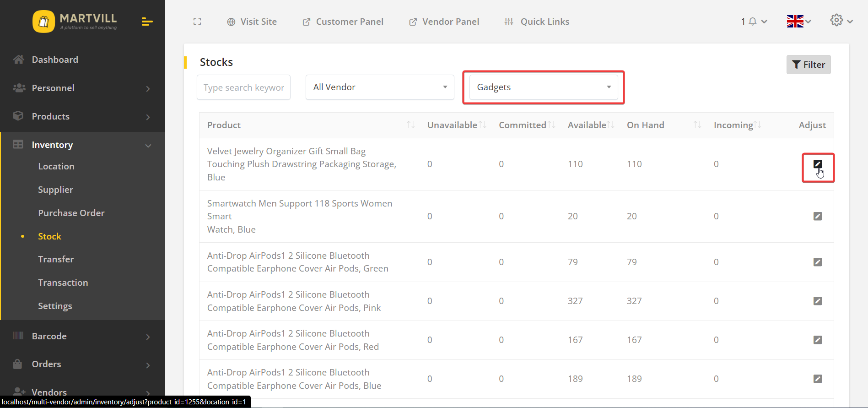The height and width of the screenshot is (408, 868).
Task: Collapse sidebar with hamburger menu icon
Action: point(147,22)
